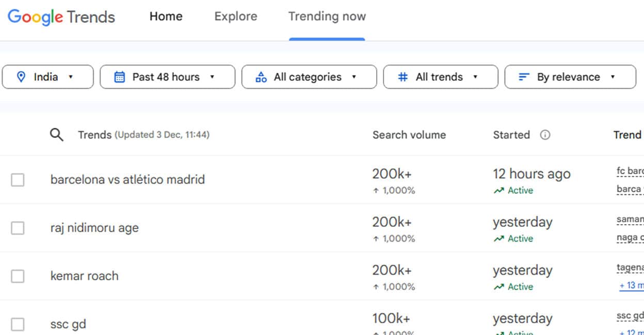Open the ssc gd trend
Screen dimensions: 644x335
[x=68, y=324]
